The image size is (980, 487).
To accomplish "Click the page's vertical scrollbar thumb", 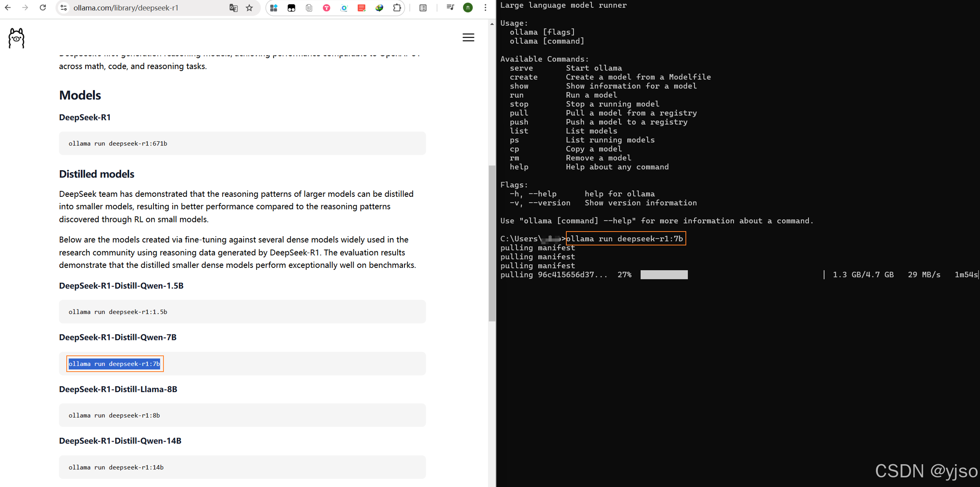I will click(x=492, y=243).
